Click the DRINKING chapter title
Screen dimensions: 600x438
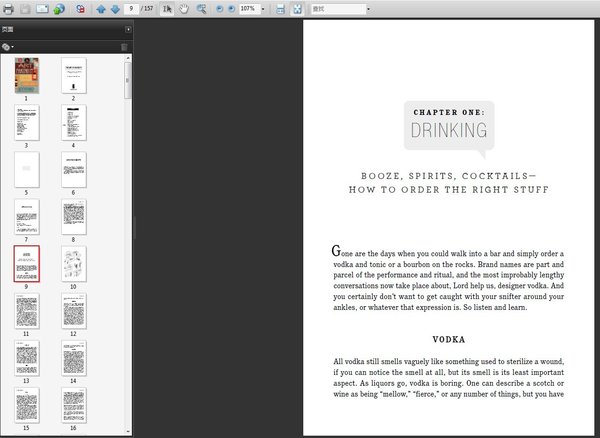[449, 130]
